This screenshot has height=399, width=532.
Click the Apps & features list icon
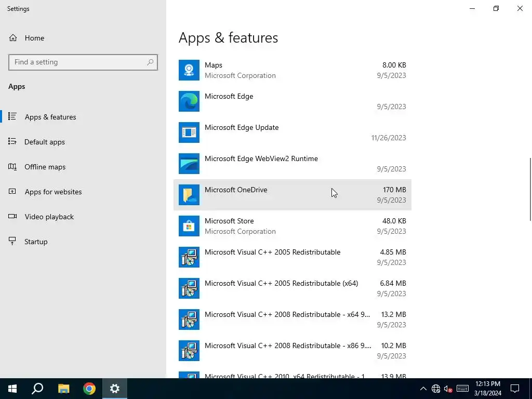tap(12, 117)
